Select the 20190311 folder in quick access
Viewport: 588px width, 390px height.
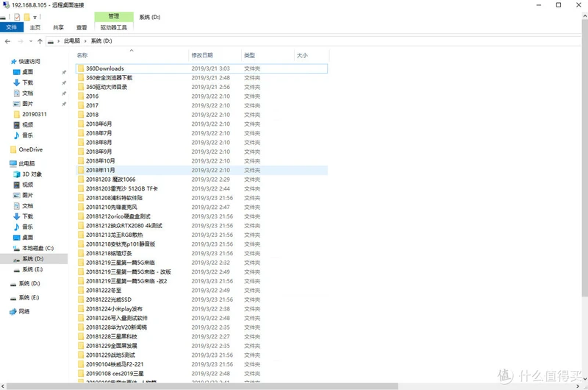point(34,115)
